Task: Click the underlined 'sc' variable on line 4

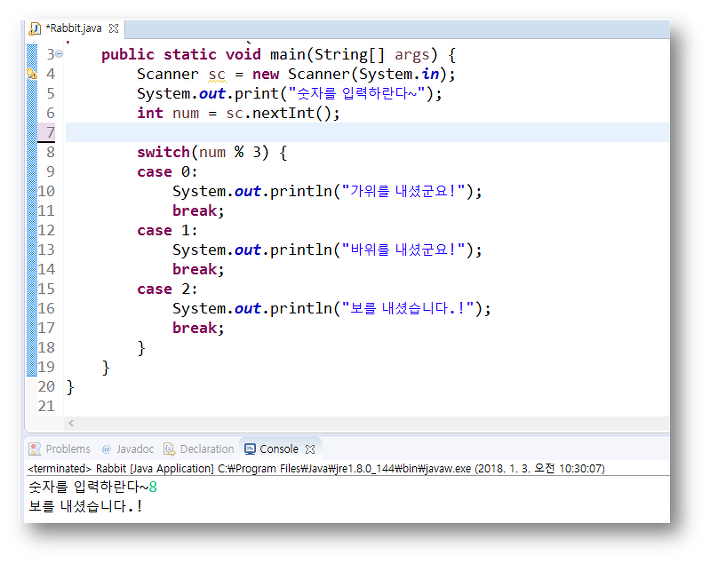Action: pos(217,74)
